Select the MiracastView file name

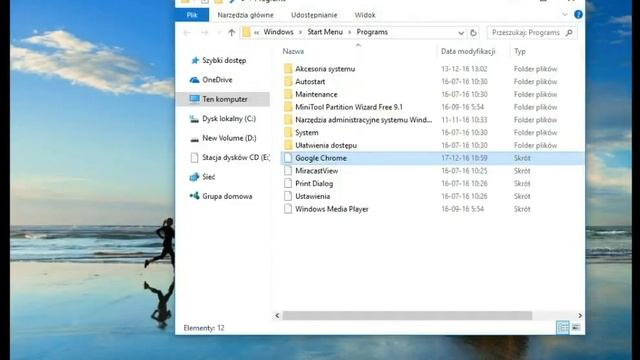[x=316, y=171]
